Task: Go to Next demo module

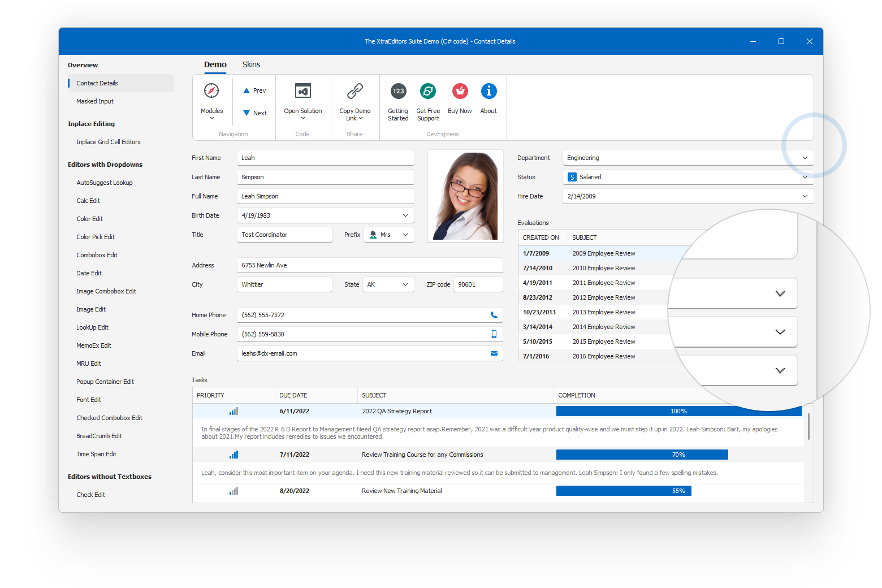Action: click(255, 113)
